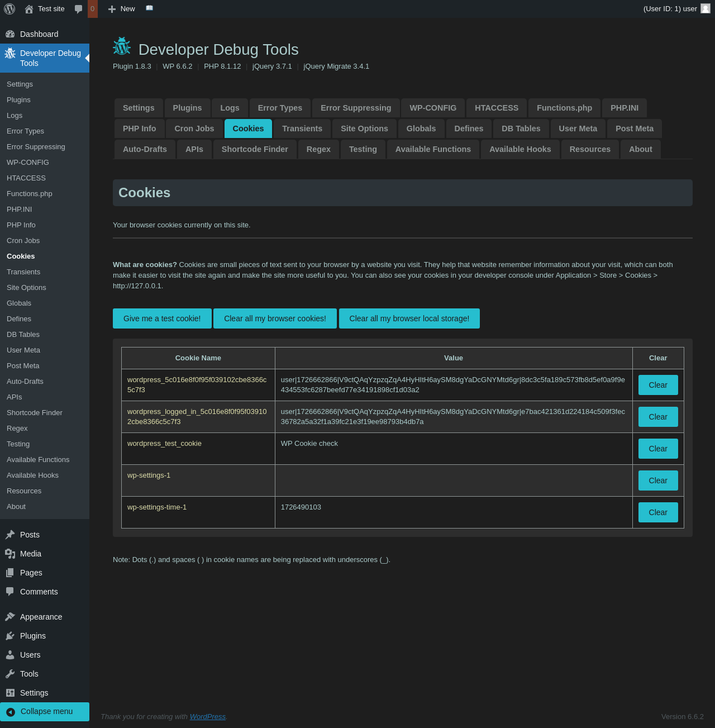The width and height of the screenshot is (715, 728).
Task: Select the Shortcode Finder tab
Action: tap(255, 149)
